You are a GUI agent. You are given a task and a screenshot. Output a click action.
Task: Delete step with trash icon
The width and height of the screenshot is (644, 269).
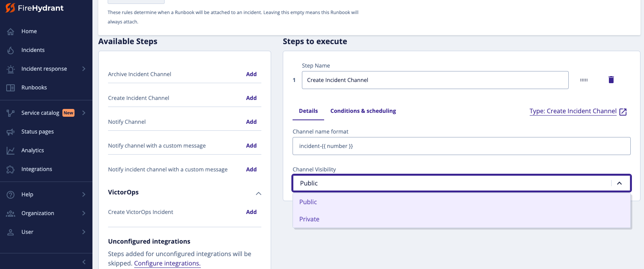pos(611,80)
